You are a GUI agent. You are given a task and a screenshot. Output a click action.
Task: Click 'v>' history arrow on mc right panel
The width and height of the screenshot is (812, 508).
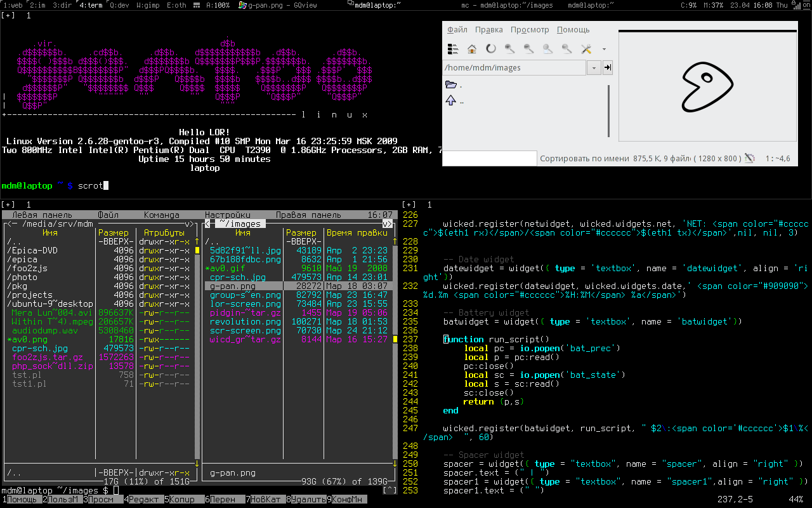[388, 224]
